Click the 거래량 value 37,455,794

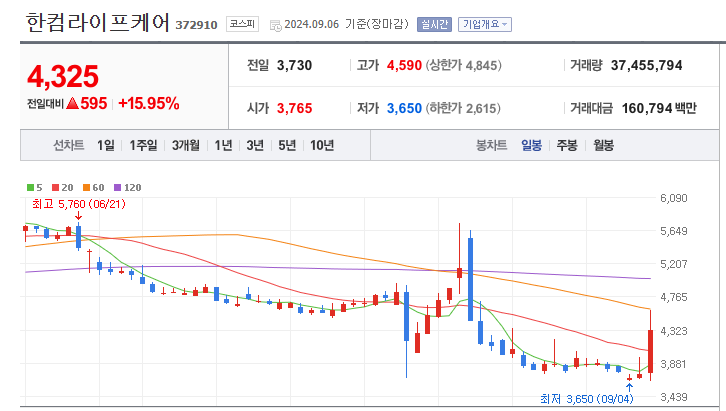[x=646, y=65]
